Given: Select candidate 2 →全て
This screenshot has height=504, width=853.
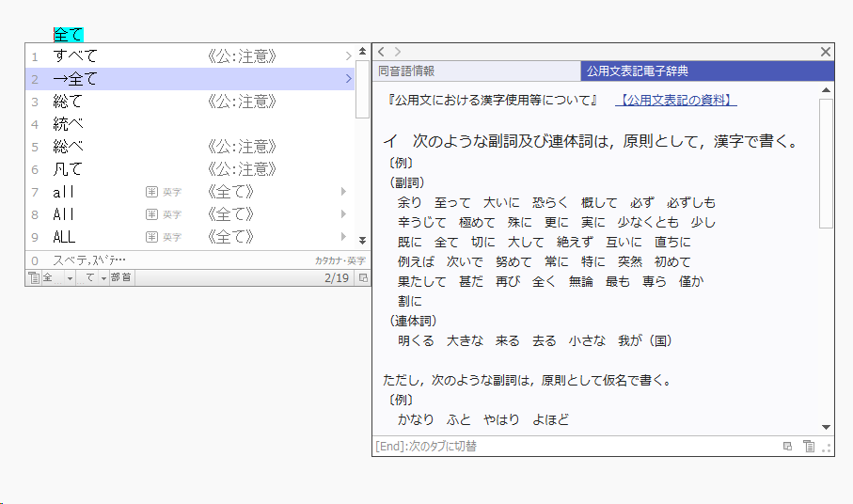Looking at the screenshot, I should (x=190, y=79).
